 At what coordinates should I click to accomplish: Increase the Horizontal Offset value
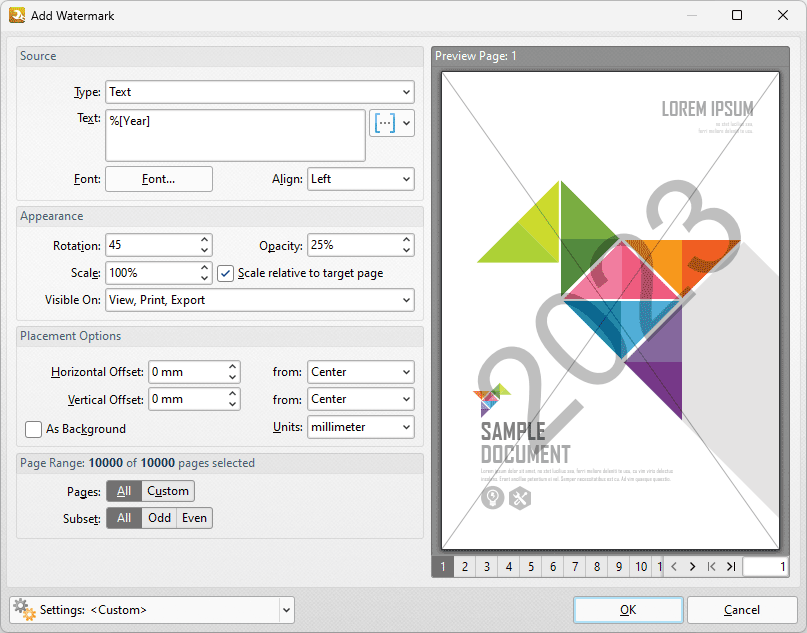233,366
